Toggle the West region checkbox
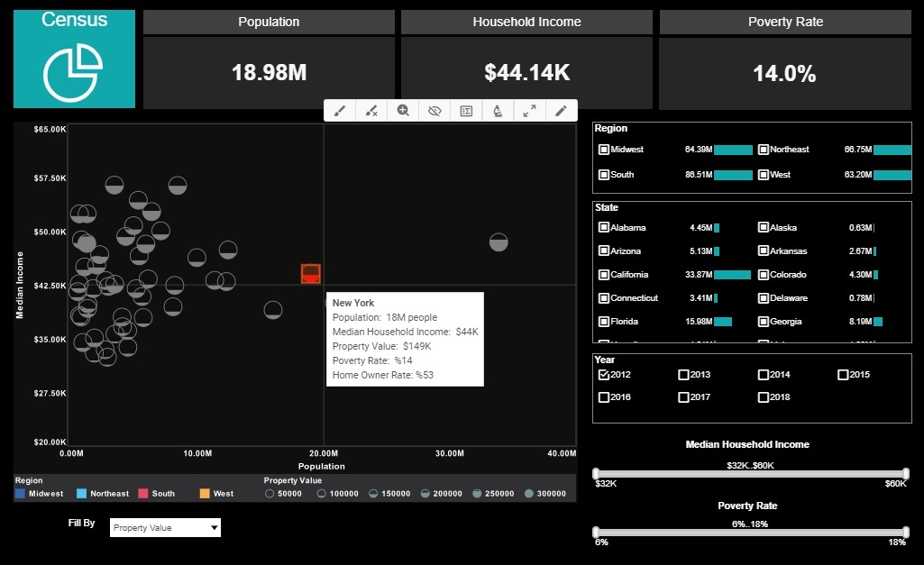Viewport: 924px width, 565px height. 764,175
